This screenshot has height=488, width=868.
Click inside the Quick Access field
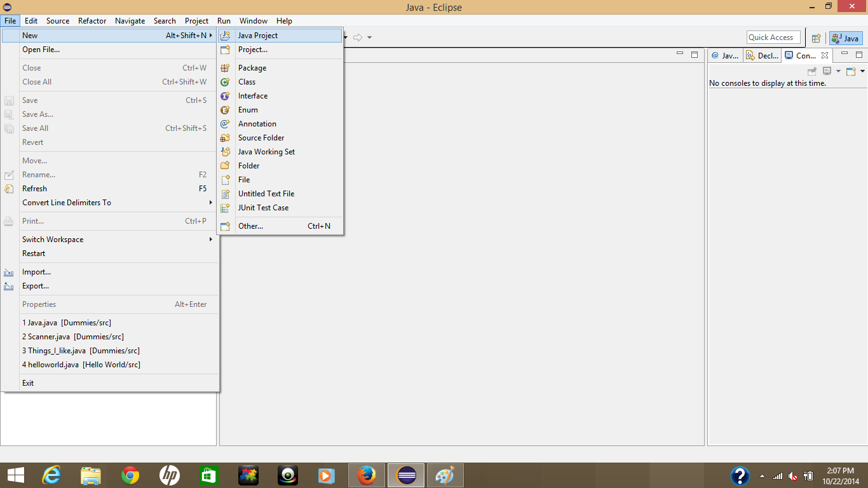click(x=773, y=37)
